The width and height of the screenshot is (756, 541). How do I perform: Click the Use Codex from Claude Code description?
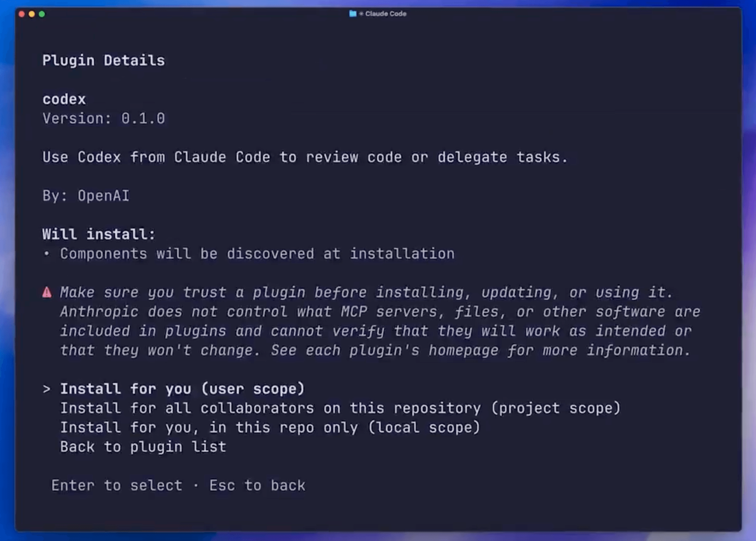305,157
